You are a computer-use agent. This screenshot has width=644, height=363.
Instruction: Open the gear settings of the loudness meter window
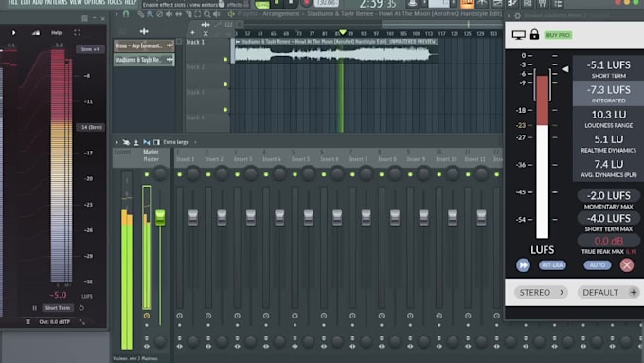[x=517, y=15]
